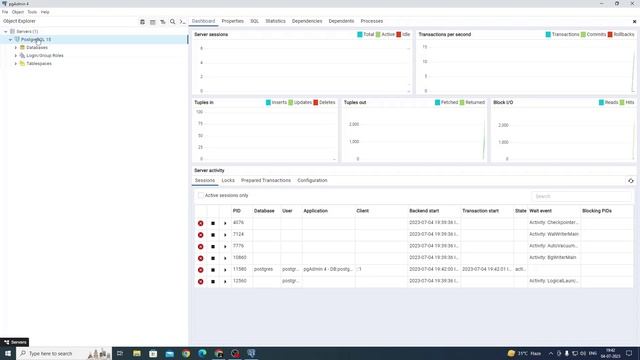Select the Tablespaces tree item
The image size is (640, 360).
tap(39, 64)
